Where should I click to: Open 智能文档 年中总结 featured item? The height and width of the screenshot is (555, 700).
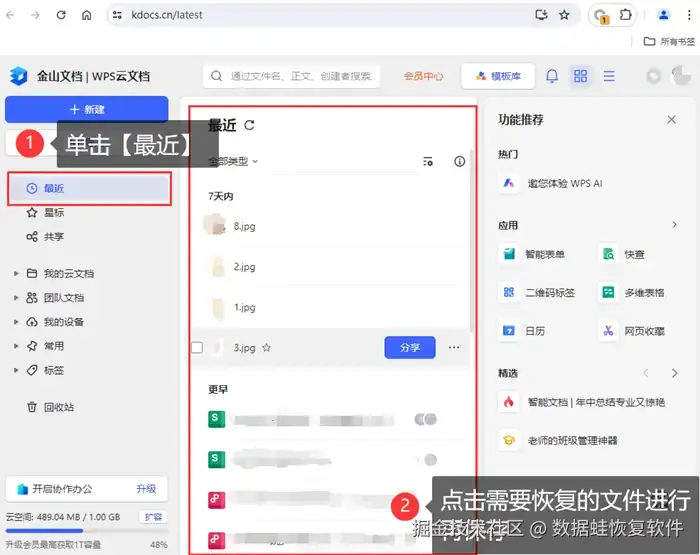tap(582, 402)
